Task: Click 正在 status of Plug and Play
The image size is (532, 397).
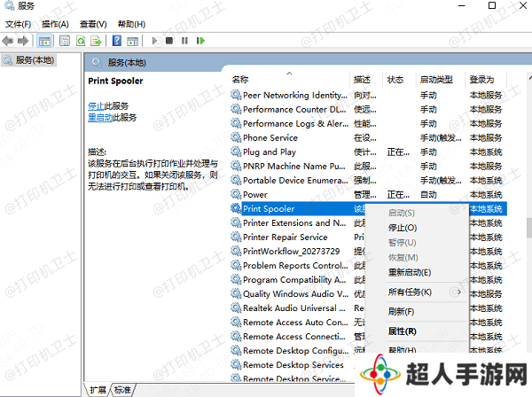Action: click(x=398, y=152)
